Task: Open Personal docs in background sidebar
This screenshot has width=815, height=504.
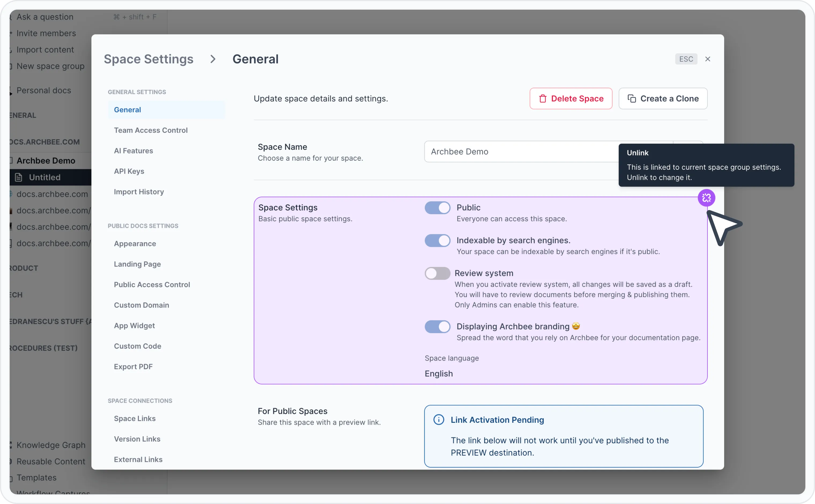Action: coord(44,90)
